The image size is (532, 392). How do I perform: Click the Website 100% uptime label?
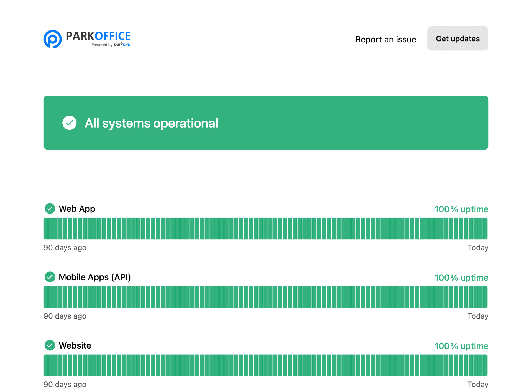(461, 346)
